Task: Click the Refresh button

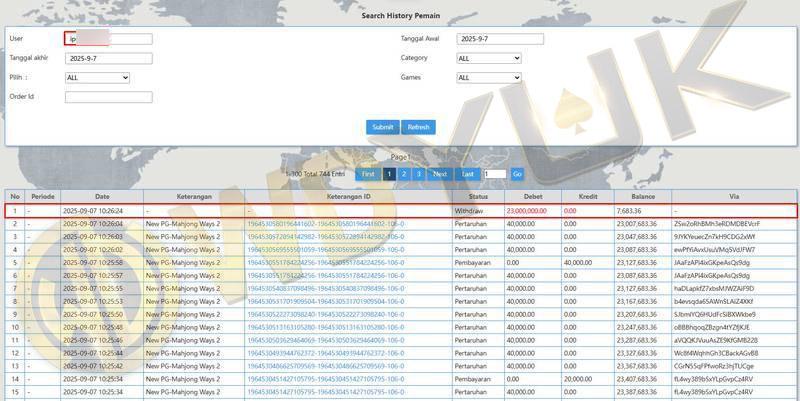Action: tap(418, 127)
